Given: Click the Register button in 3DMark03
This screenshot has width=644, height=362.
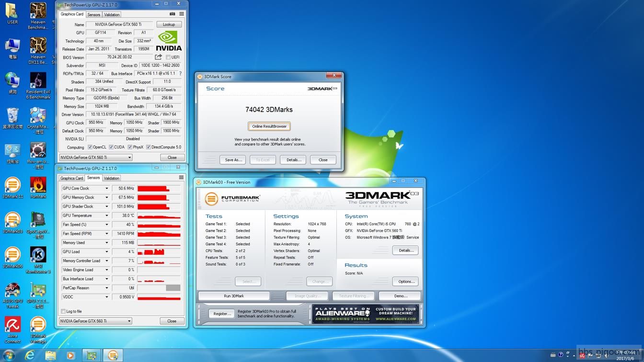Looking at the screenshot, I should pyautogui.click(x=222, y=314).
